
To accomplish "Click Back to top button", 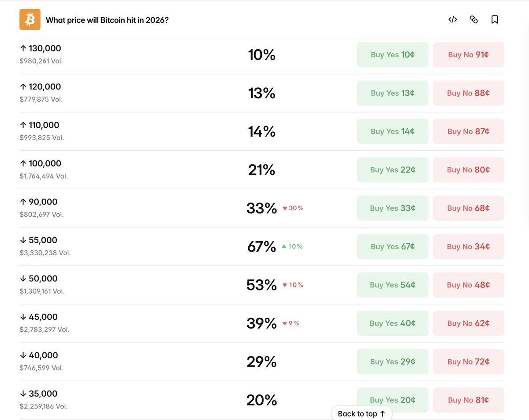I will [x=361, y=413].
